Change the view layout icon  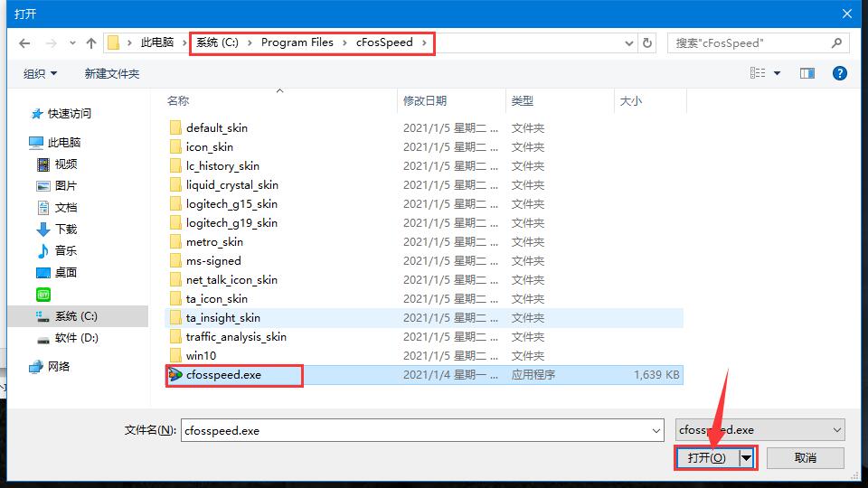pyautogui.click(x=758, y=73)
